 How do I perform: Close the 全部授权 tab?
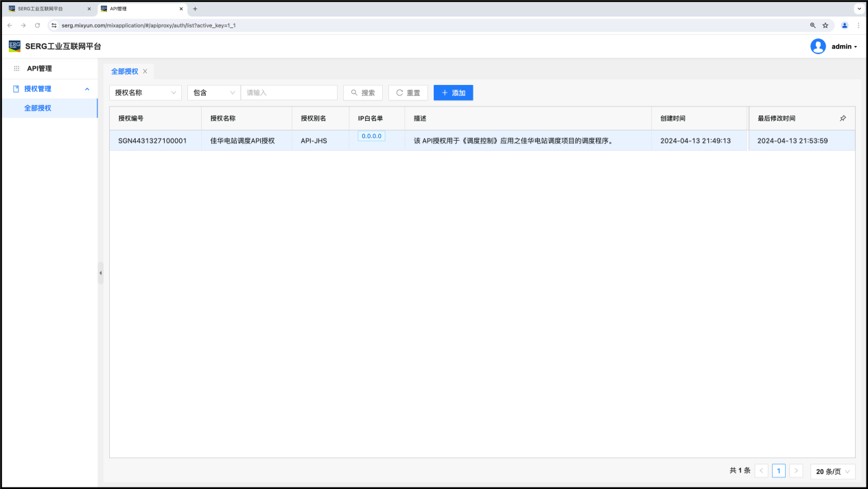[x=145, y=71]
